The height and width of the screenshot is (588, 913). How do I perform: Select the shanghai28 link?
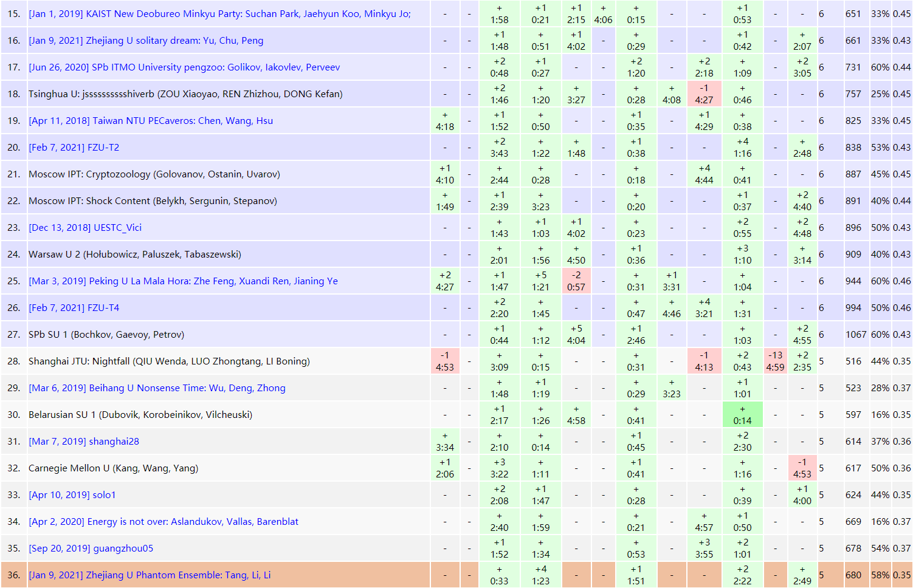(x=84, y=442)
